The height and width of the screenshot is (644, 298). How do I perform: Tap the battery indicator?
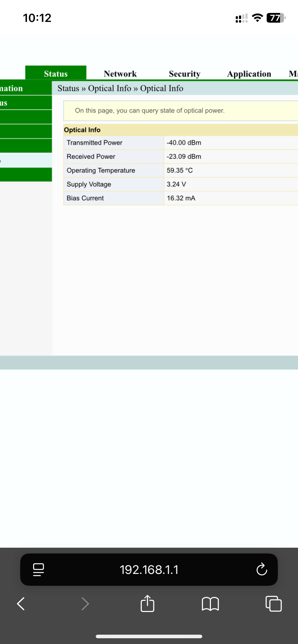(x=276, y=18)
